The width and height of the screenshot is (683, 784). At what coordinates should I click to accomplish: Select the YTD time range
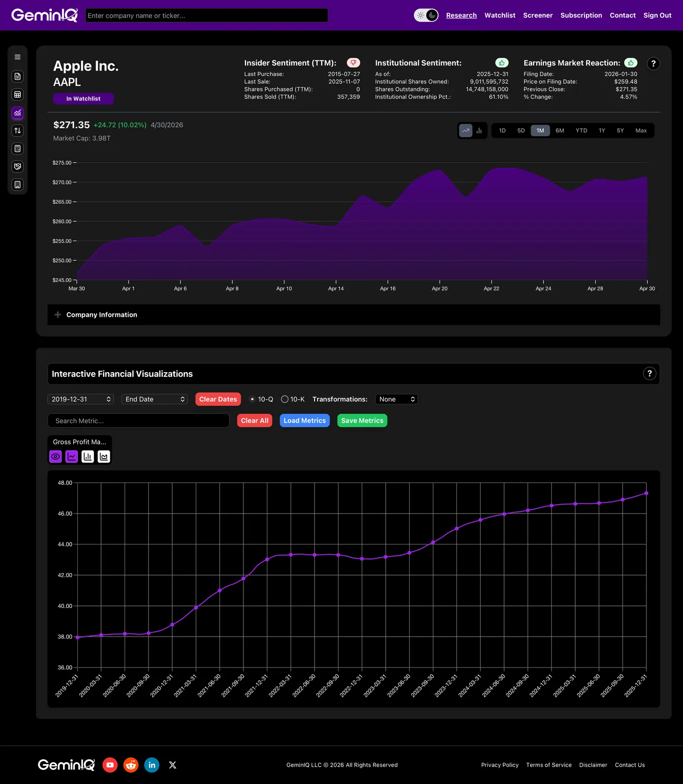tap(581, 131)
